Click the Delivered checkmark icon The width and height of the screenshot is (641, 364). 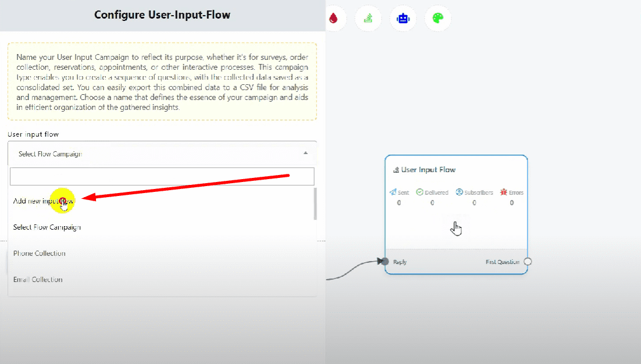[x=419, y=192]
